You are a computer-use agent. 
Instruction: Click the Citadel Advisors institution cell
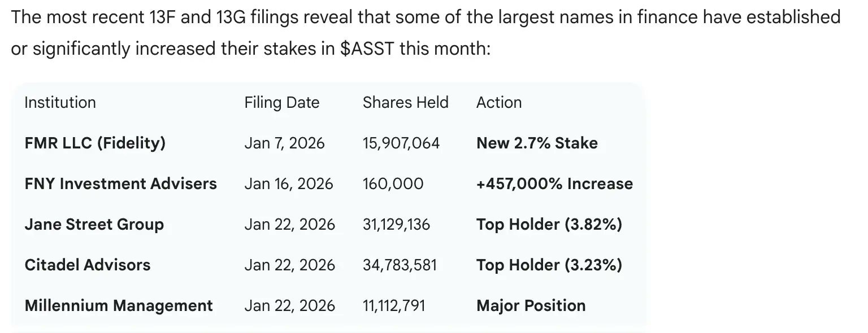tap(88, 265)
